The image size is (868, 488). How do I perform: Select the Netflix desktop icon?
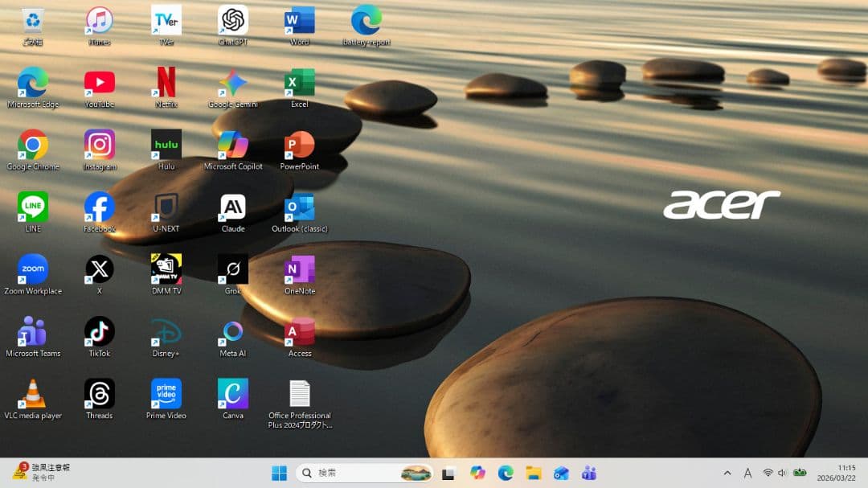point(166,83)
